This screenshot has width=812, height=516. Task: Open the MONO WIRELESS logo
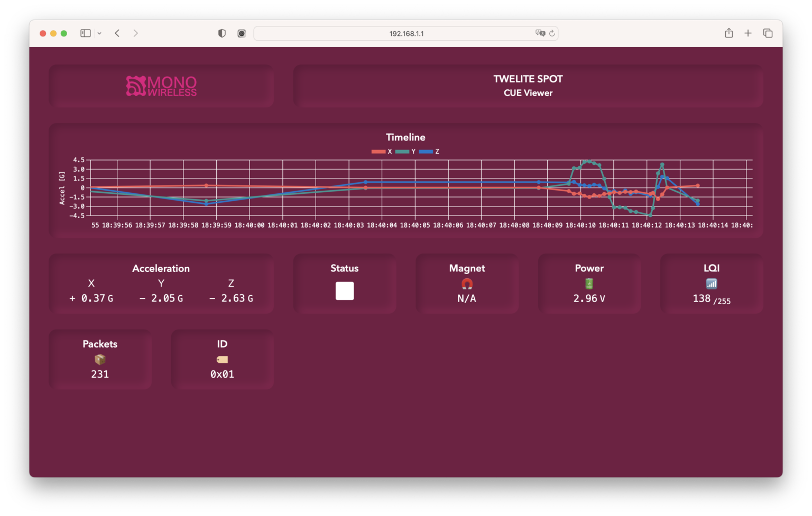coord(160,86)
